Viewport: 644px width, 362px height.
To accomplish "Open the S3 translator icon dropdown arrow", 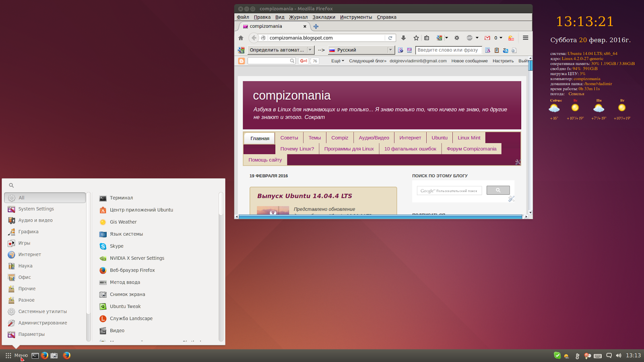I will [446, 38].
